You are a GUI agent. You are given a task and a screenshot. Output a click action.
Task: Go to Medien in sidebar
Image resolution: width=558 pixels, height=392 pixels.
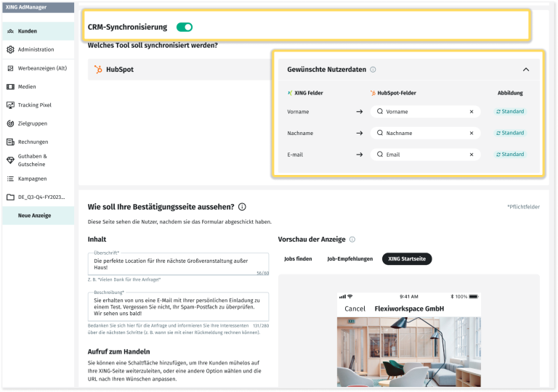click(38, 86)
